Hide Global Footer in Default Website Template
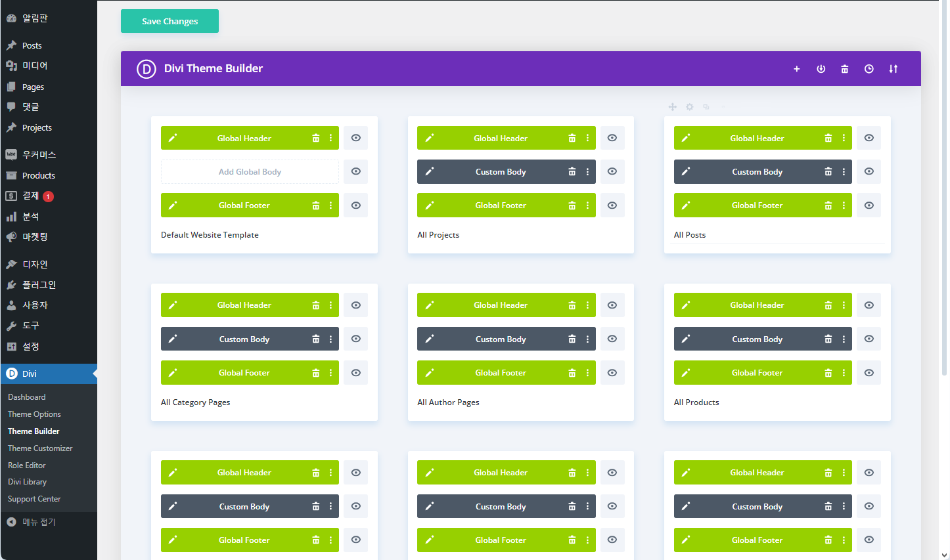This screenshot has height=560, width=950. click(x=355, y=205)
